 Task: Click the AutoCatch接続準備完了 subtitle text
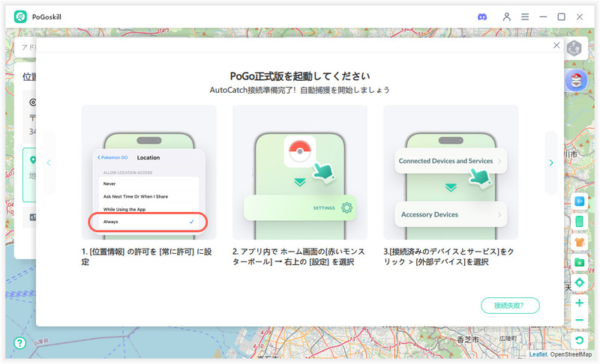299,90
